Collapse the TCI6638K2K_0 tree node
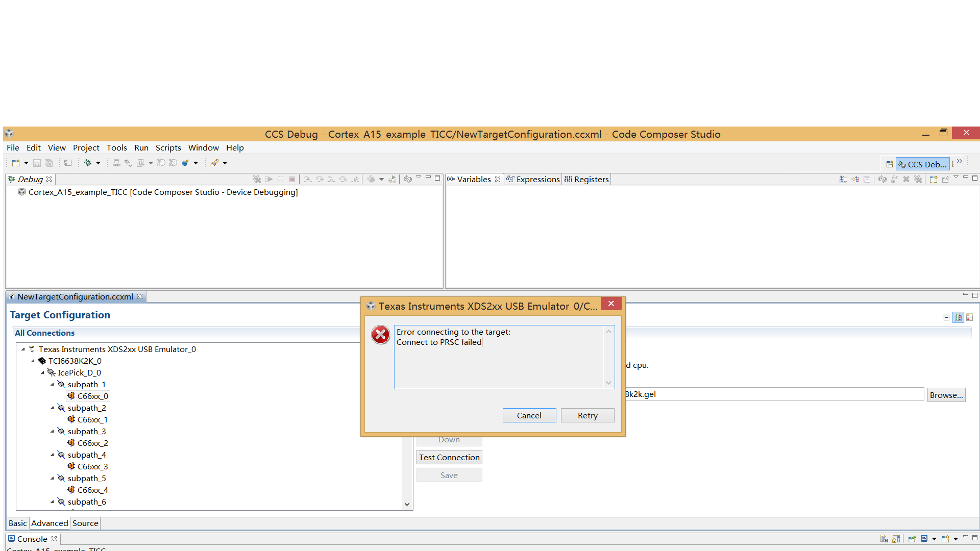 [x=33, y=361]
